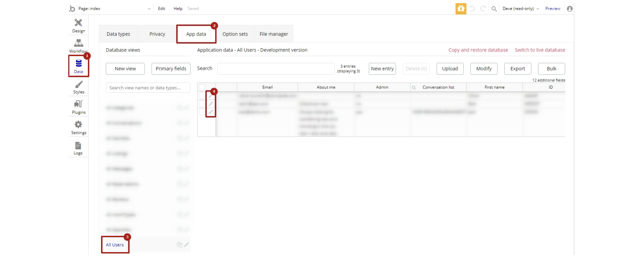
Task: Click the About me column header
Action: [326, 87]
